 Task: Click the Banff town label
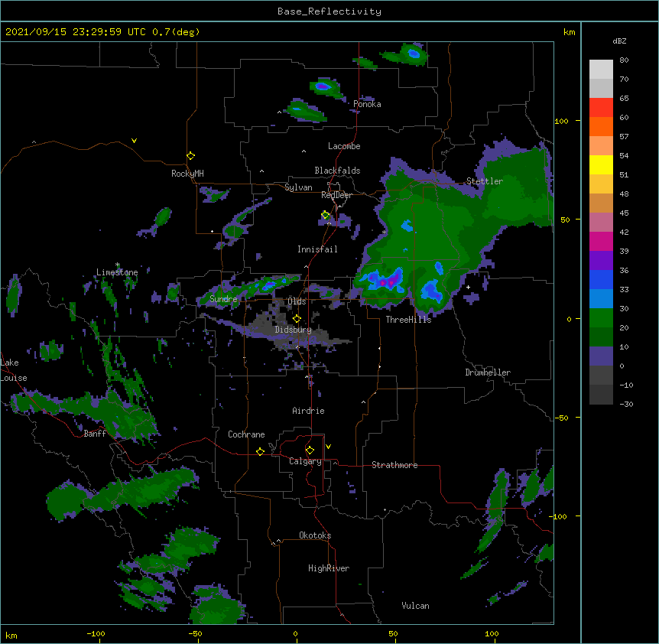click(95, 434)
